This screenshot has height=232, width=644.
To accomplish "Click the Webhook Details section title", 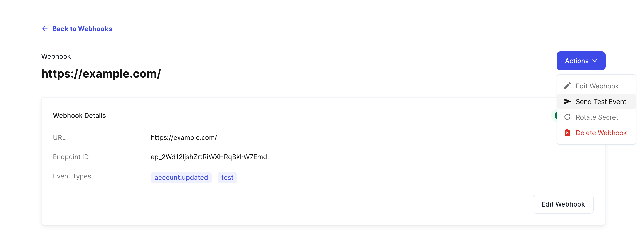I will 79,116.
